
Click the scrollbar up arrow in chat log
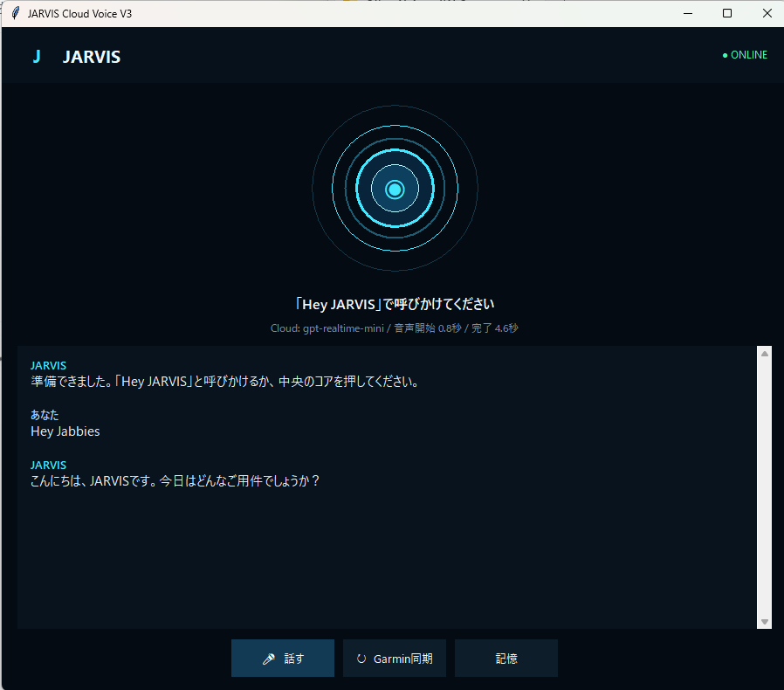coord(765,353)
